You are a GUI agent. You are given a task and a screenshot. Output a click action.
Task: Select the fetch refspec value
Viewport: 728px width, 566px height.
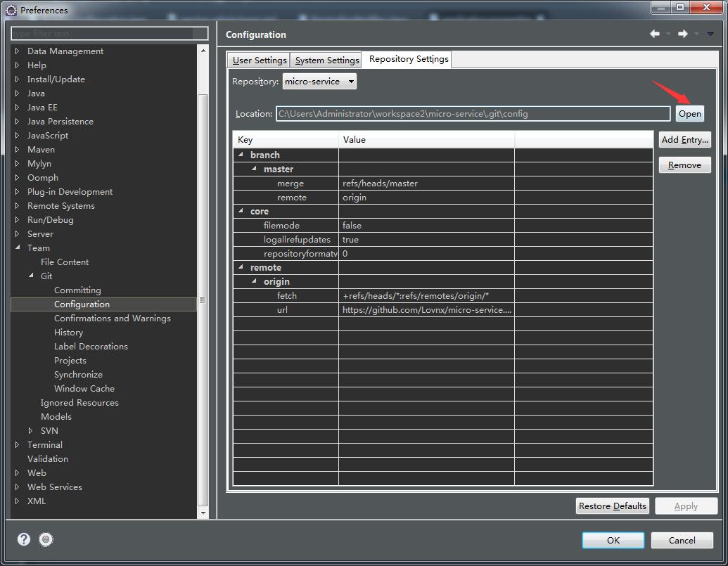[x=416, y=295]
